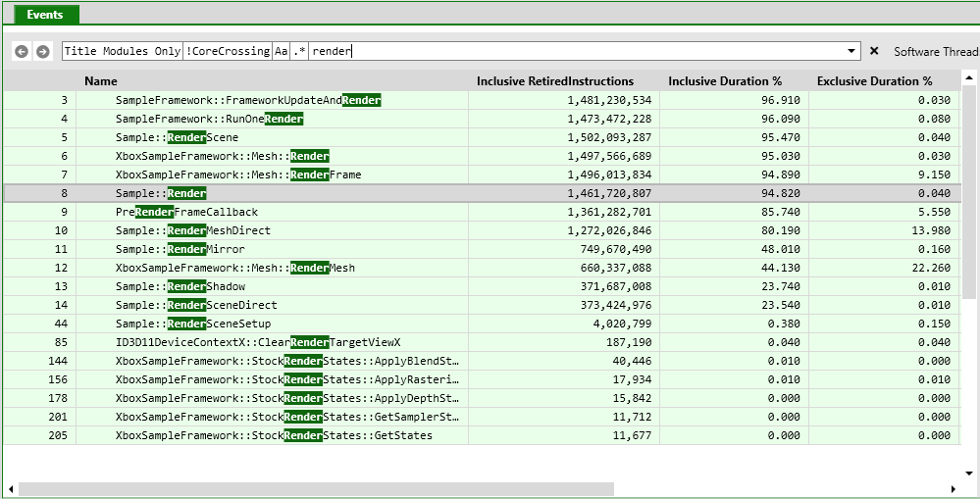The image size is (980, 499).
Task: Click into the render search field
Action: point(575,51)
